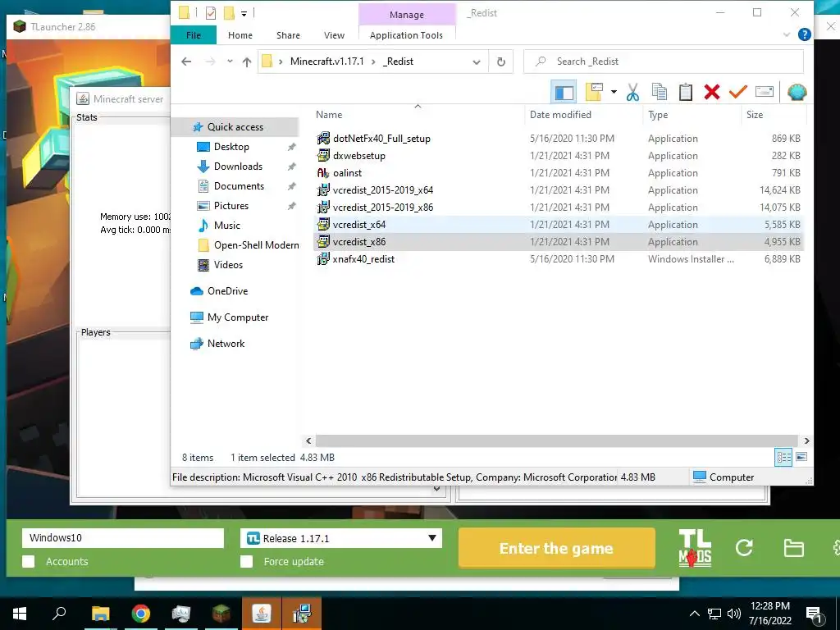Image resolution: width=840 pixels, height=630 pixels.
Task: Click the Properties quick access toolbar icon
Action: click(x=211, y=13)
